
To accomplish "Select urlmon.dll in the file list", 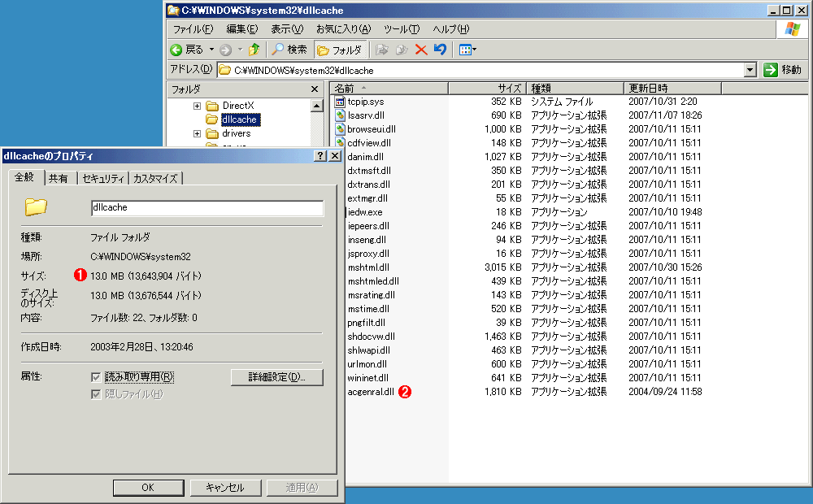I will (367, 364).
